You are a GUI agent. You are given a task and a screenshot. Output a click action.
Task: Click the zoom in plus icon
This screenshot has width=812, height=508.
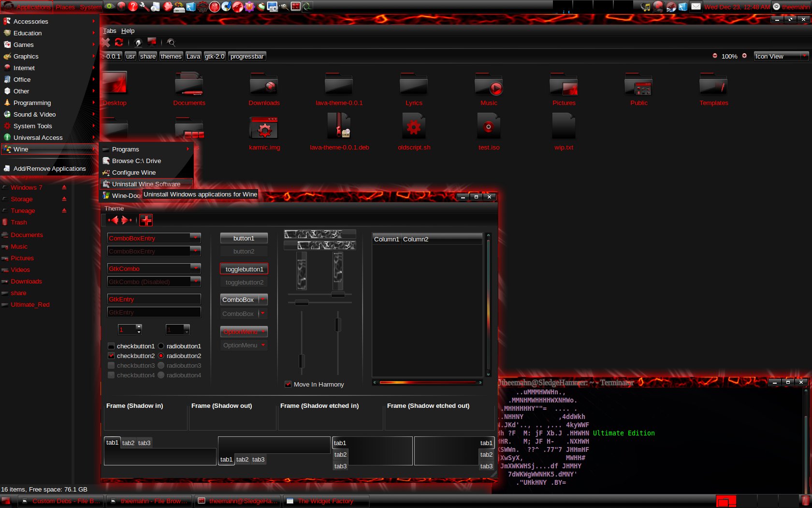click(744, 56)
